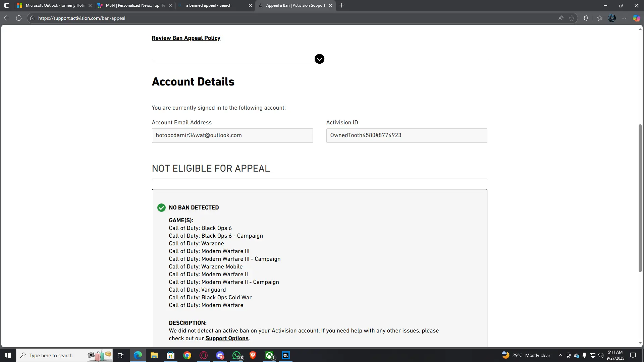644x362 pixels.
Task: Open the Support Options link
Action: pos(227,339)
